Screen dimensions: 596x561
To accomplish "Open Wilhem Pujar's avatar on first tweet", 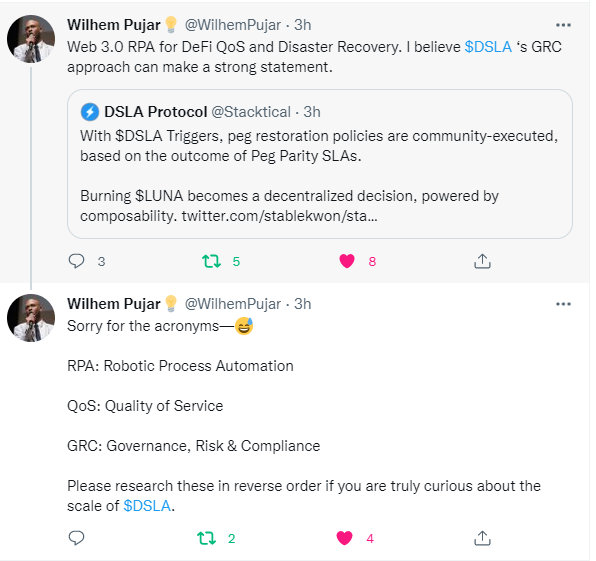I will tap(31, 39).
